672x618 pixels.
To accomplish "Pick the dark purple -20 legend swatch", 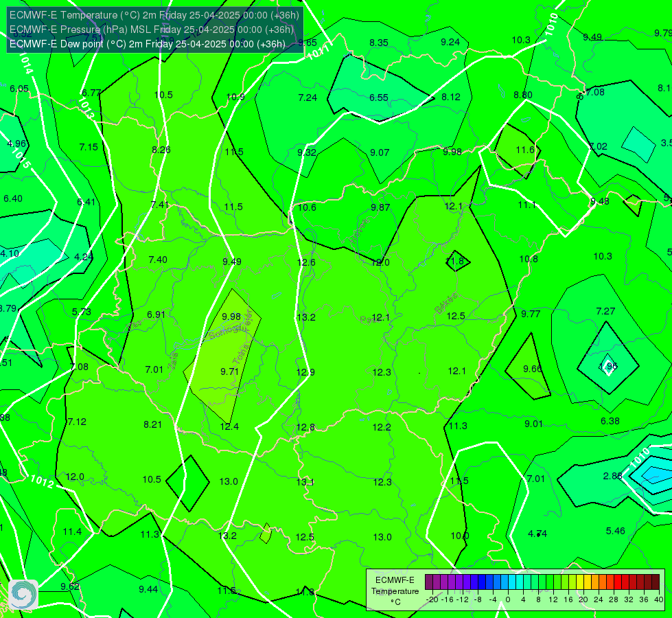I will (x=429, y=582).
